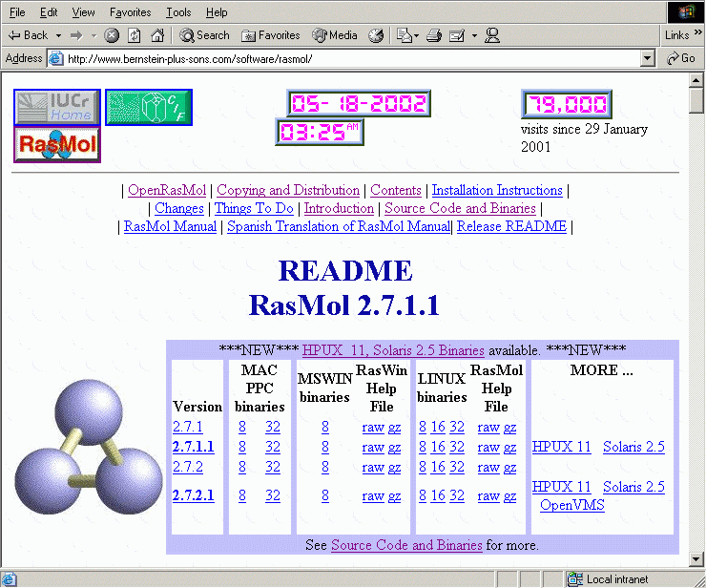Open the Edit menu
Screen dimensions: 706x588
49,12
